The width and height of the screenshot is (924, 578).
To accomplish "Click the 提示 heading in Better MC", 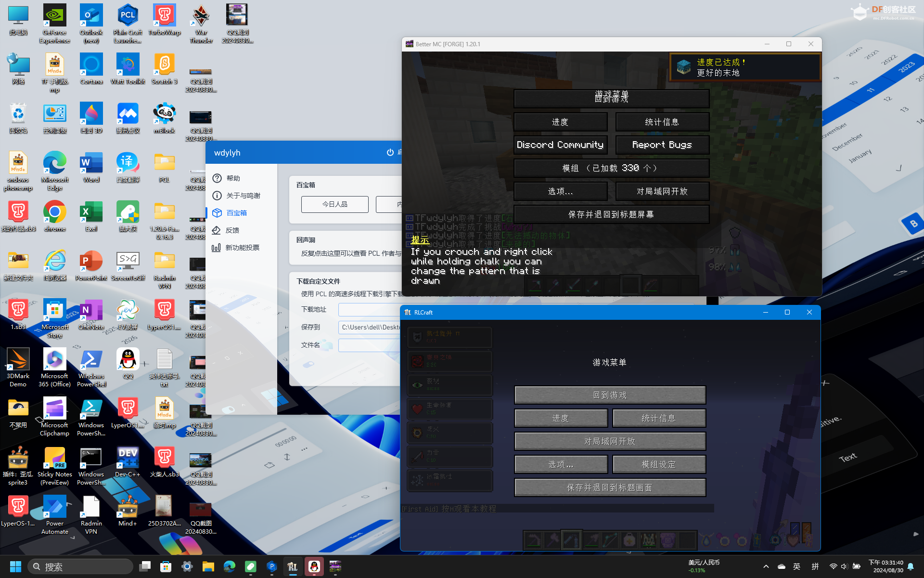I will tap(420, 240).
